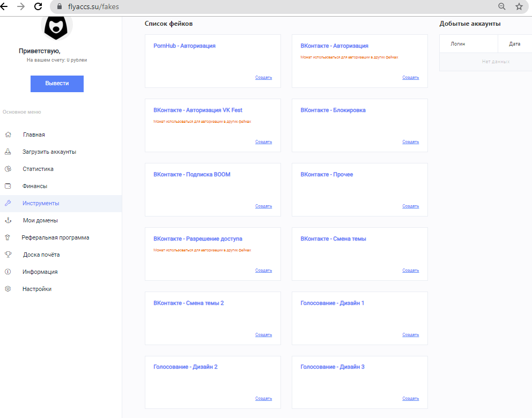Image resolution: width=532 pixels, height=418 pixels.
Task: Bookmark the page with the star icon
Action: click(519, 6)
